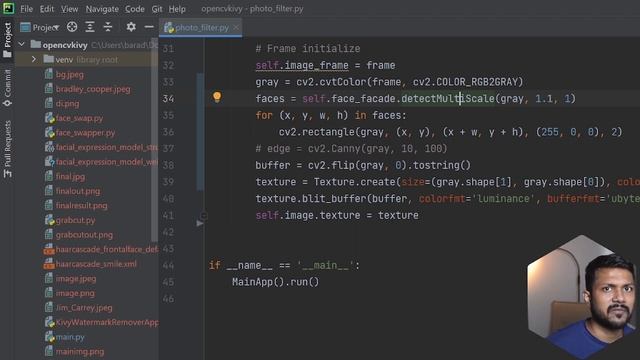This screenshot has height=360, width=640.
Task: Open the Edit menu
Action: pyautogui.click(x=47, y=9)
